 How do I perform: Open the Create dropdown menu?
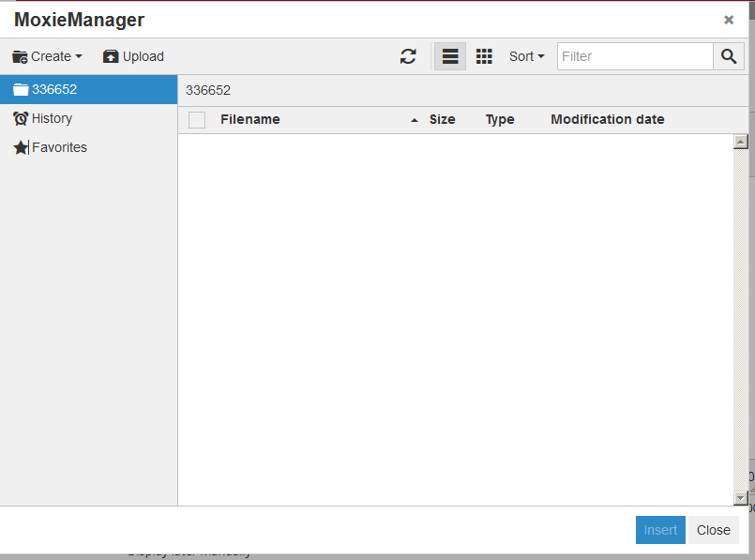[47, 56]
